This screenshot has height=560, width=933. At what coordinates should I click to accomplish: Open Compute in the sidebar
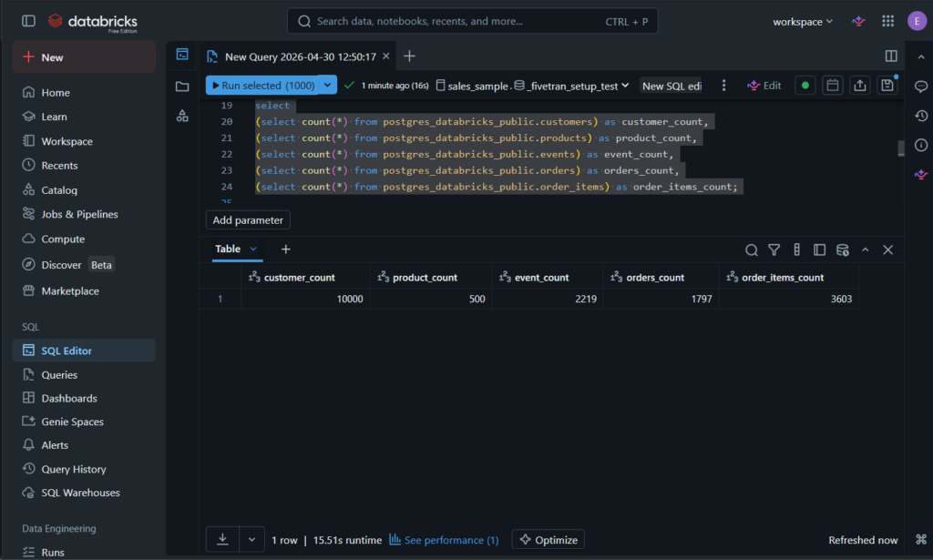(x=84, y=239)
